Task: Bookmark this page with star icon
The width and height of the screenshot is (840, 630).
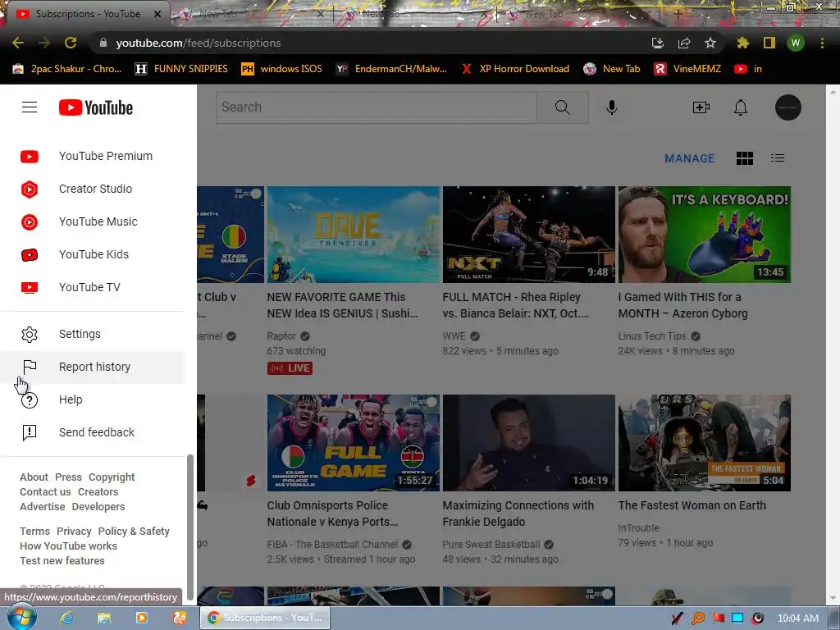Action: [x=710, y=43]
